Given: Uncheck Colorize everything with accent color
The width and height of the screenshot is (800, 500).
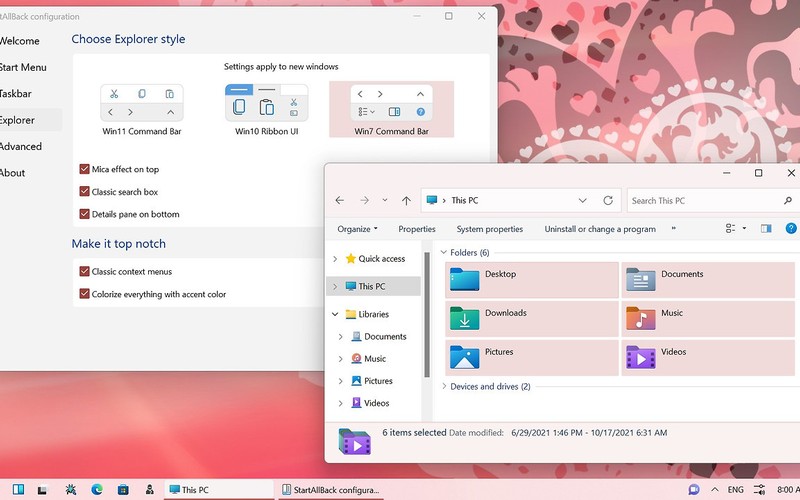Looking at the screenshot, I should pos(85,294).
